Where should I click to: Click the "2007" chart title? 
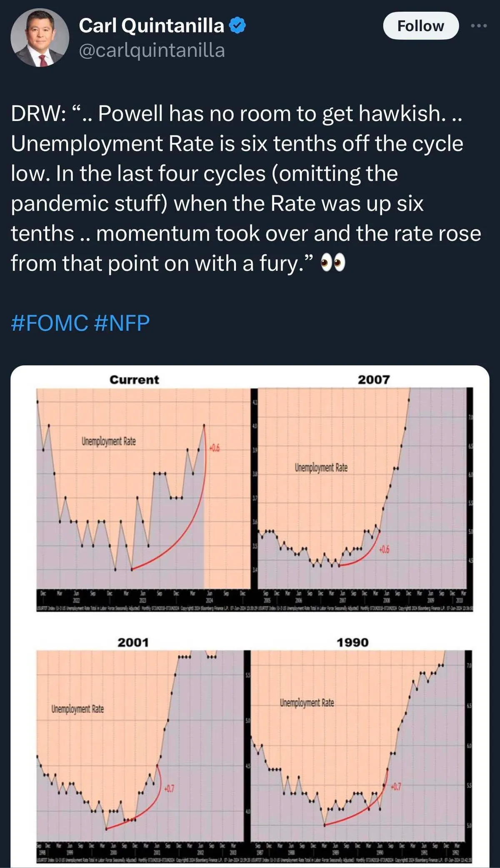click(x=374, y=380)
